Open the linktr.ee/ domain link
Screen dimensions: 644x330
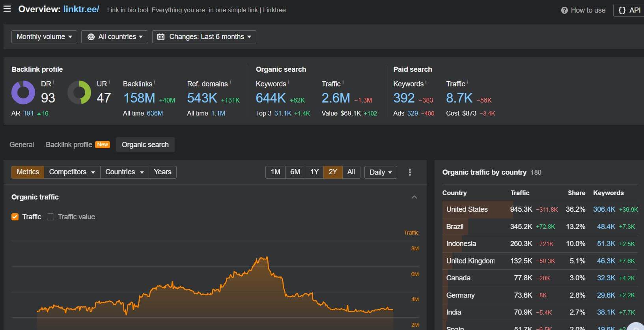coord(81,9)
